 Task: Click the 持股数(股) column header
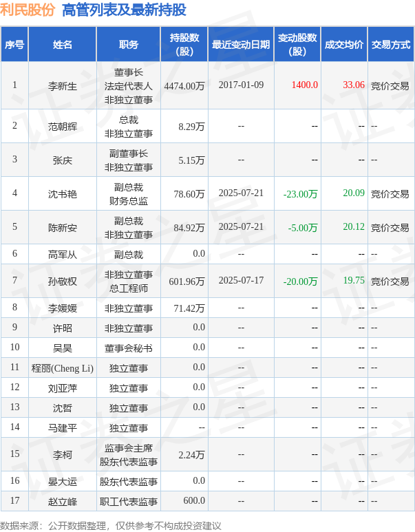pos(184,45)
